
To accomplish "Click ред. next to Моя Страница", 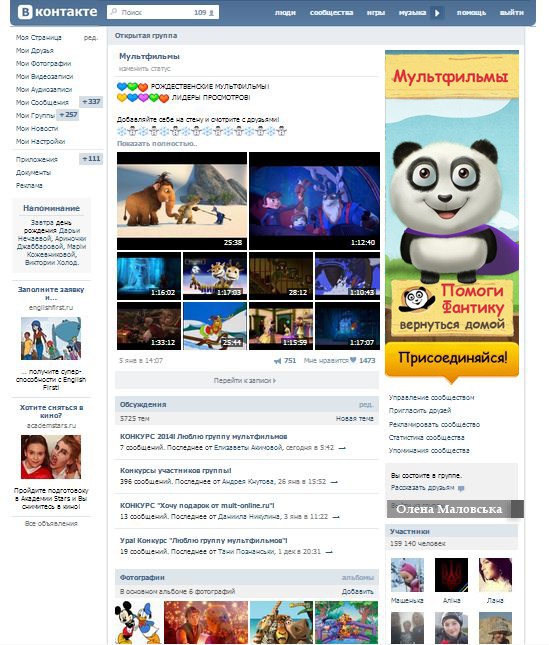I will click(x=91, y=37).
